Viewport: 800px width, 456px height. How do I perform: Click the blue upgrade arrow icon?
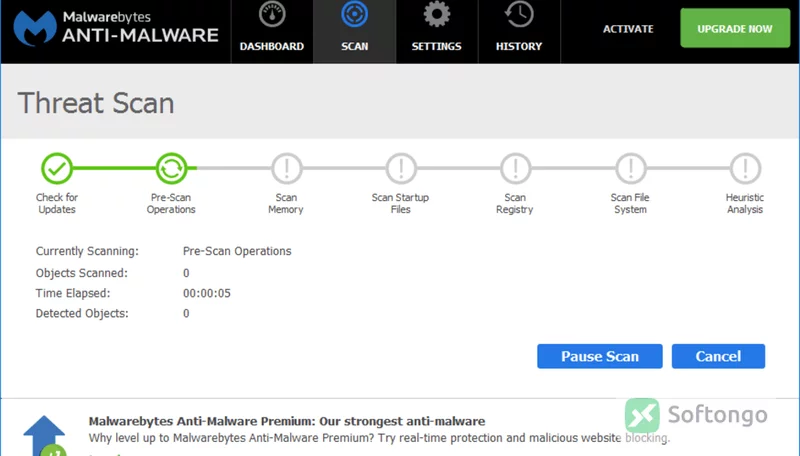[44, 436]
